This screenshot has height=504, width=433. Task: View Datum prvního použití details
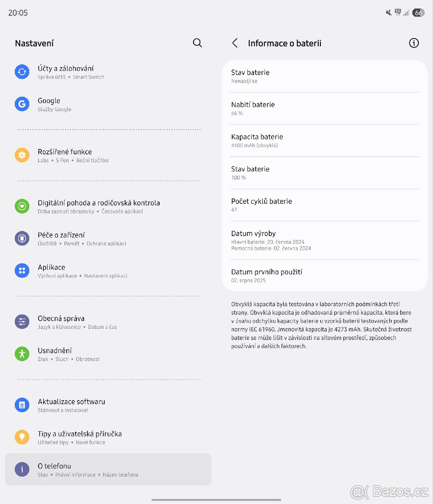324,276
